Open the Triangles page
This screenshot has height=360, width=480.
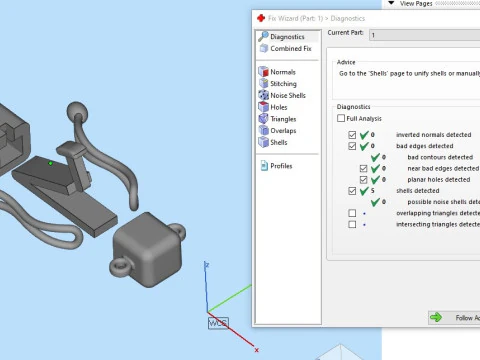[277, 119]
